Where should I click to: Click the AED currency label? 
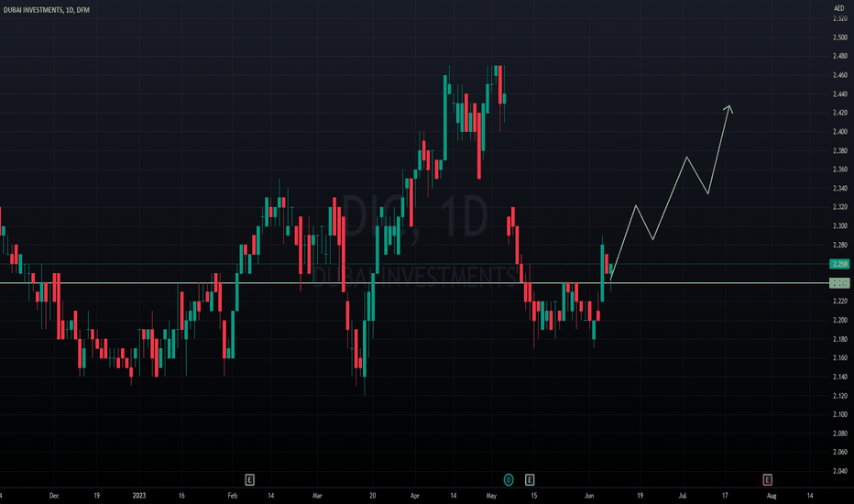coord(838,8)
